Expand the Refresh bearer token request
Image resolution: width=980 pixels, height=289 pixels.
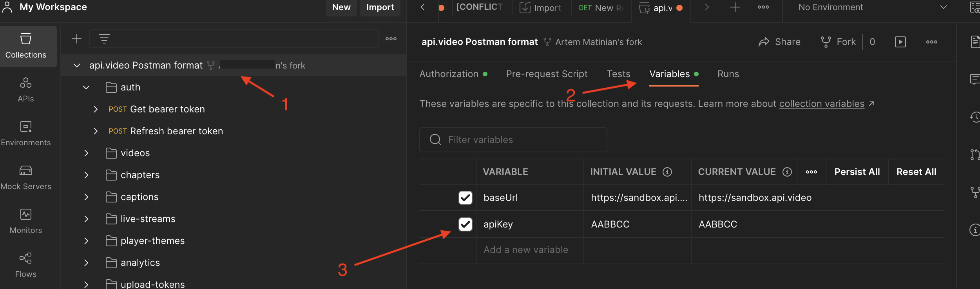96,131
